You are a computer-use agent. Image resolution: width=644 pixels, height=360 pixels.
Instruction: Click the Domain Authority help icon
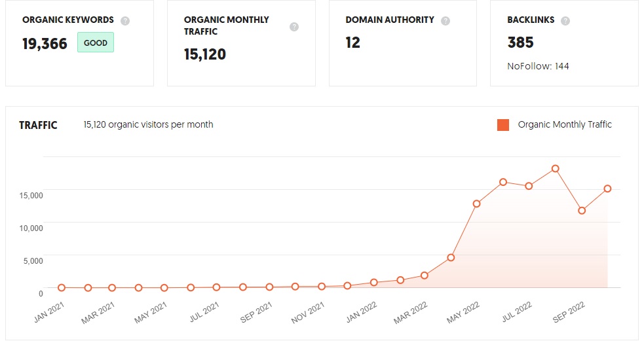coord(445,20)
